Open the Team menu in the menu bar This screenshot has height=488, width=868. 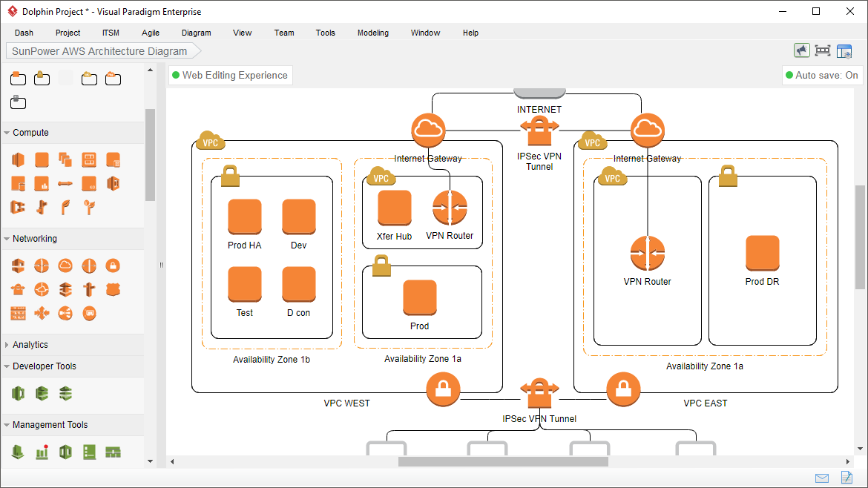click(284, 33)
